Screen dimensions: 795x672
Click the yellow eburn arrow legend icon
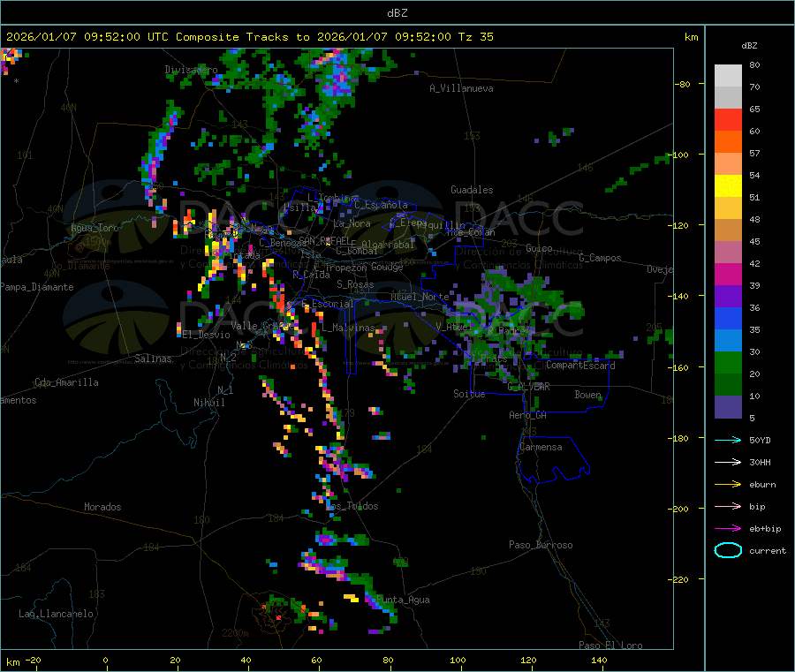[728, 485]
